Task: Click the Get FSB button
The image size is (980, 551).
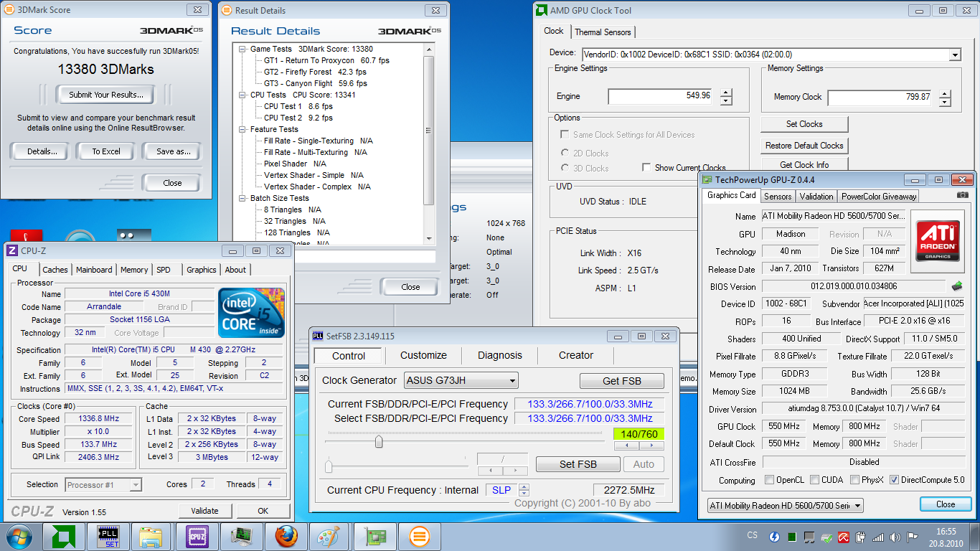Action: coord(621,381)
